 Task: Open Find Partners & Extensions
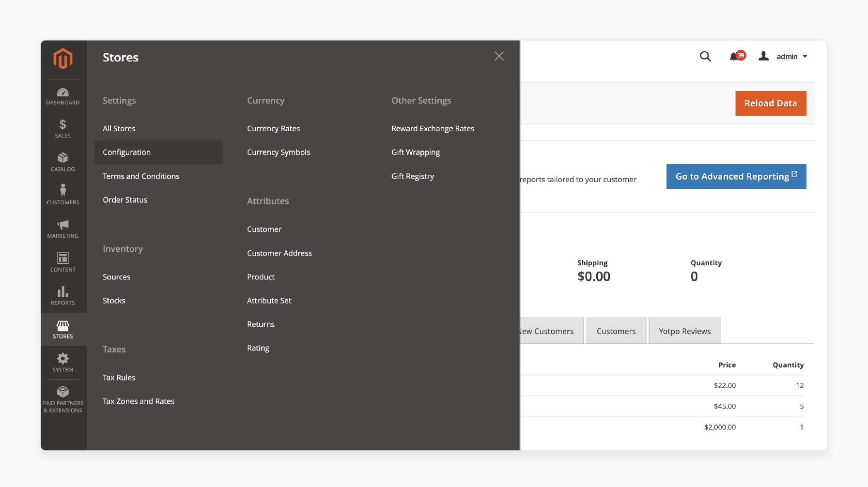(63, 399)
